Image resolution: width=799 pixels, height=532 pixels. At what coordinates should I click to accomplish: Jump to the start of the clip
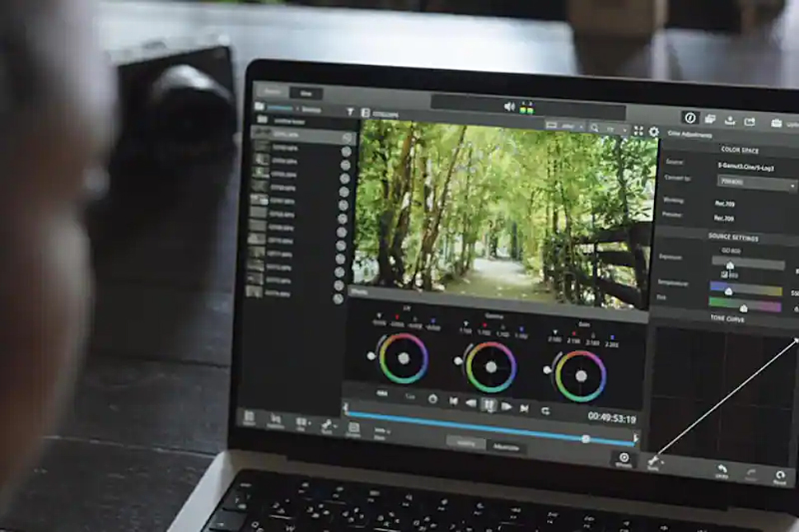[453, 401]
